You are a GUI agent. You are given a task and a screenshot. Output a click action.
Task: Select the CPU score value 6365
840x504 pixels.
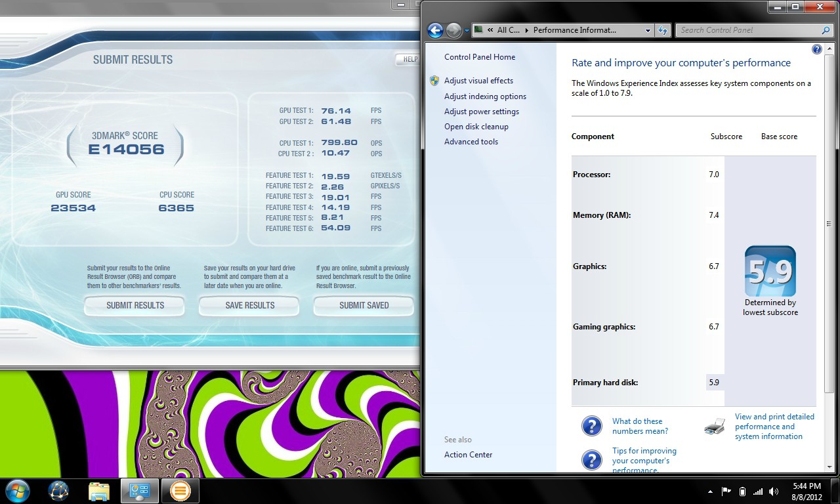(x=177, y=208)
